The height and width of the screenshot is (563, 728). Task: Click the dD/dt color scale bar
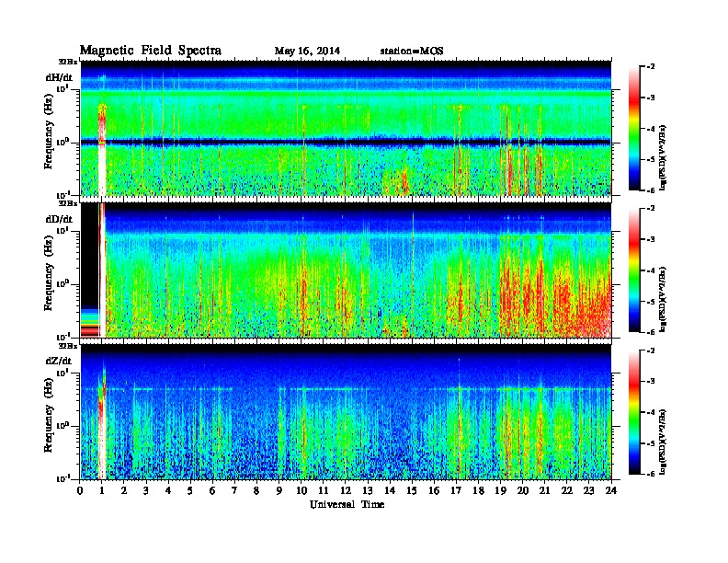point(634,270)
